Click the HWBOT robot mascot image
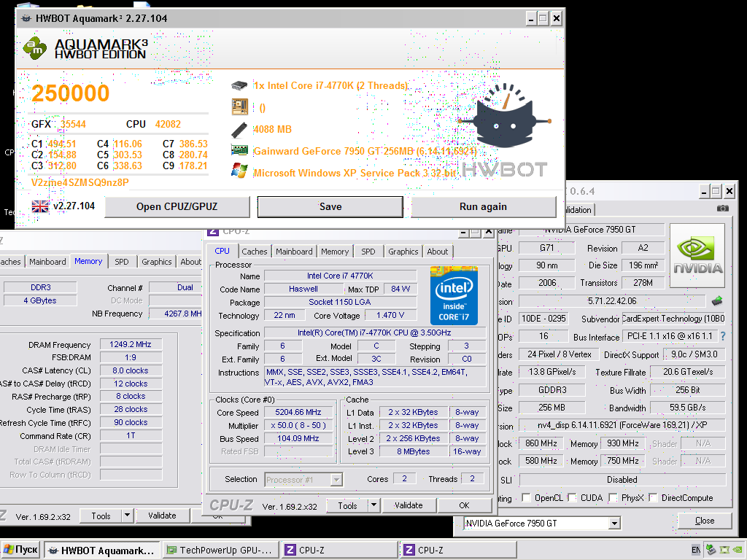Screen dimensions: 747x560 505,117
